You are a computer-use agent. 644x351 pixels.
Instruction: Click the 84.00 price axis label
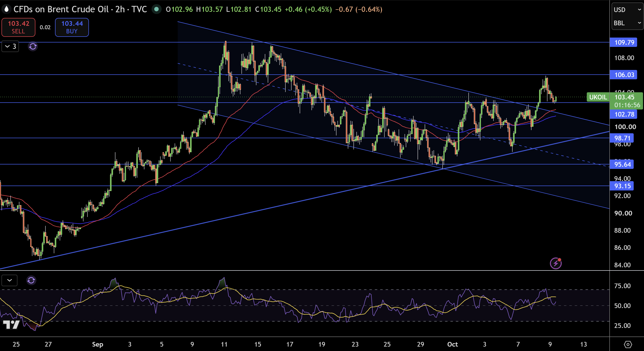click(x=622, y=265)
